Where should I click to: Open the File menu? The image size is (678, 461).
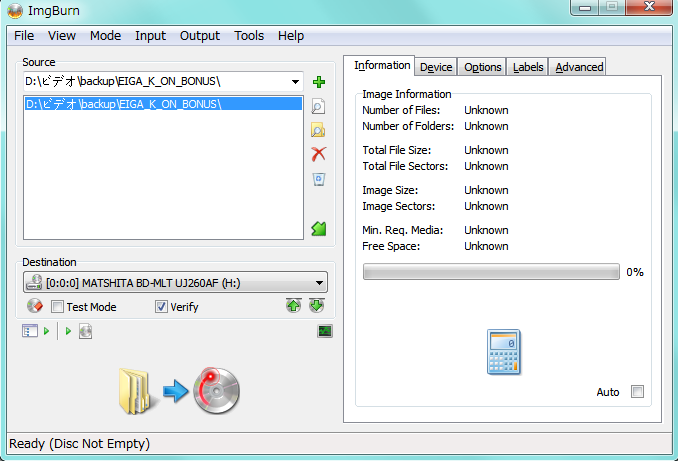pos(24,35)
